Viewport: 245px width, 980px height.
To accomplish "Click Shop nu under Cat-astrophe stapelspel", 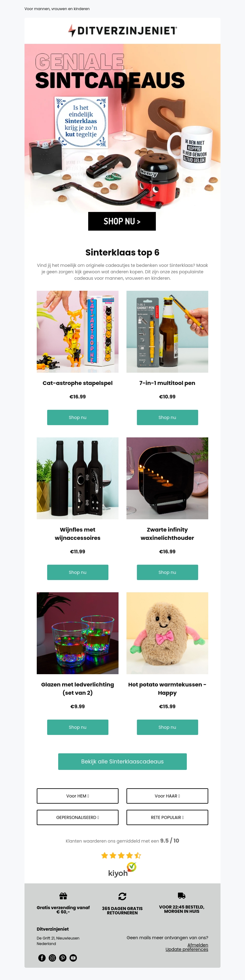I will click(x=77, y=417).
